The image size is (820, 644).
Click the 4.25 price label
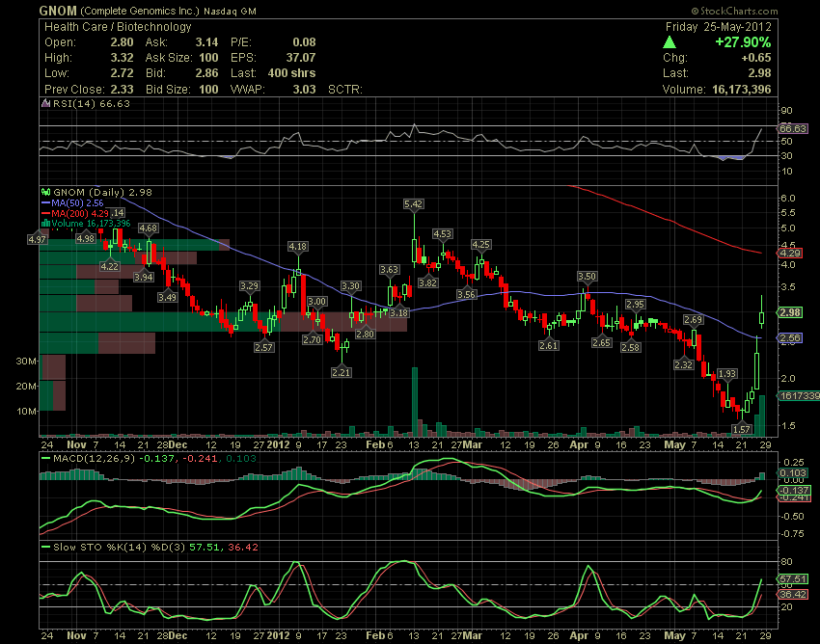pos(480,244)
